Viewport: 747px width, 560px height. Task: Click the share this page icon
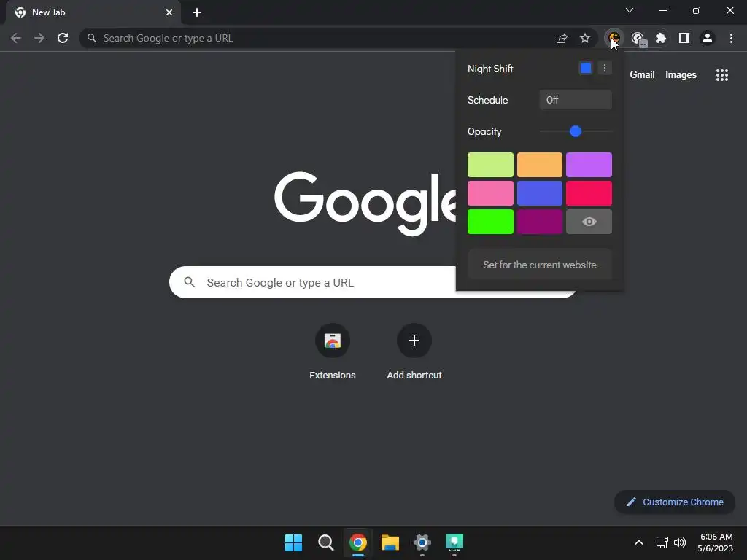tap(562, 38)
